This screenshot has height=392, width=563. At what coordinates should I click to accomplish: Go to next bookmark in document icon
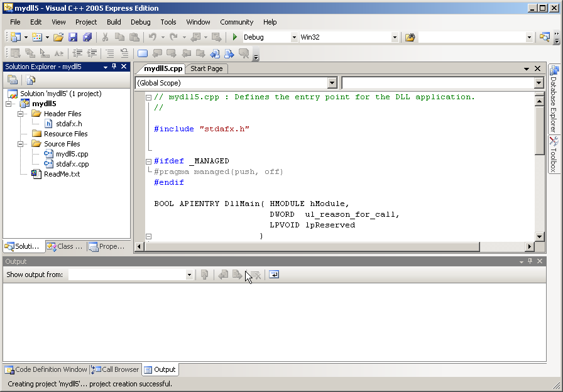(x=229, y=53)
